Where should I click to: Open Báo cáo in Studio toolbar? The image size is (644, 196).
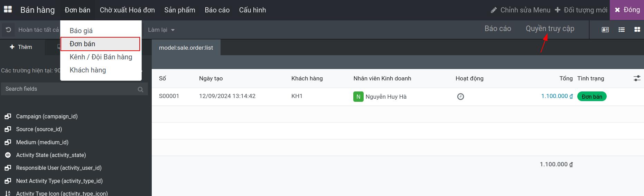click(498, 29)
